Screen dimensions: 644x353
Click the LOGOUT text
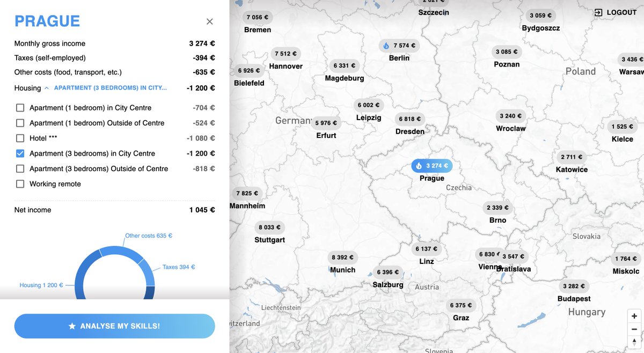click(x=621, y=12)
